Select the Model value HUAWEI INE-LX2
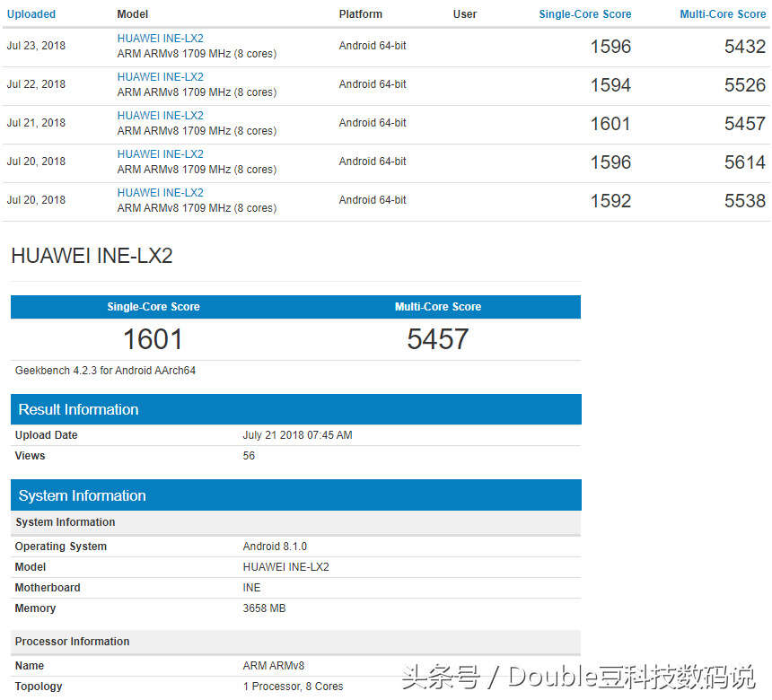The image size is (772, 700). pos(286,567)
